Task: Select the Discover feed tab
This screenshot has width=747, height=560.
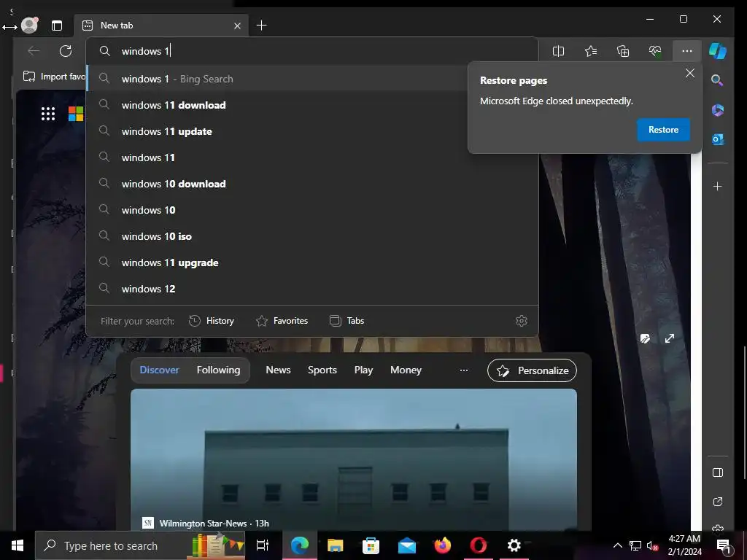Action: (159, 370)
